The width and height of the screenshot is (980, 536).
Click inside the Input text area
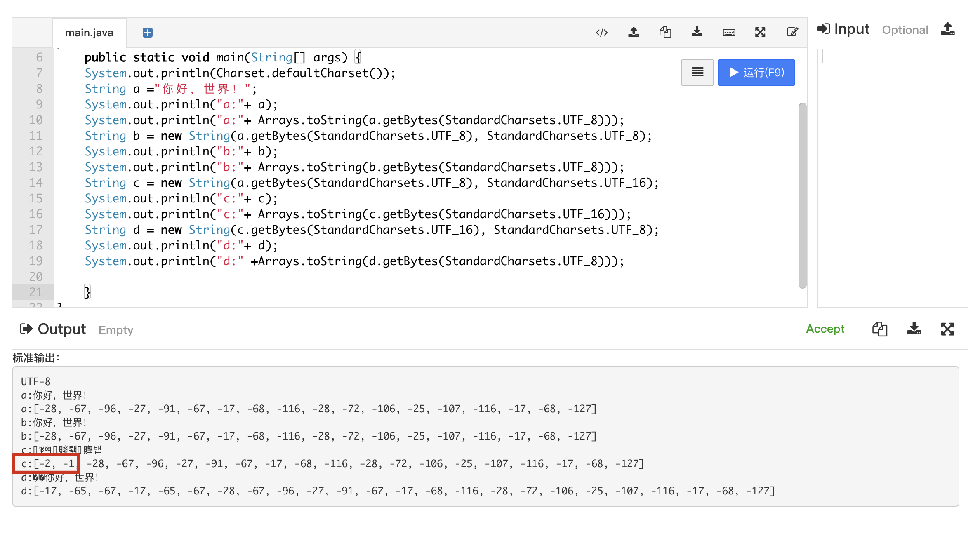[893, 177]
